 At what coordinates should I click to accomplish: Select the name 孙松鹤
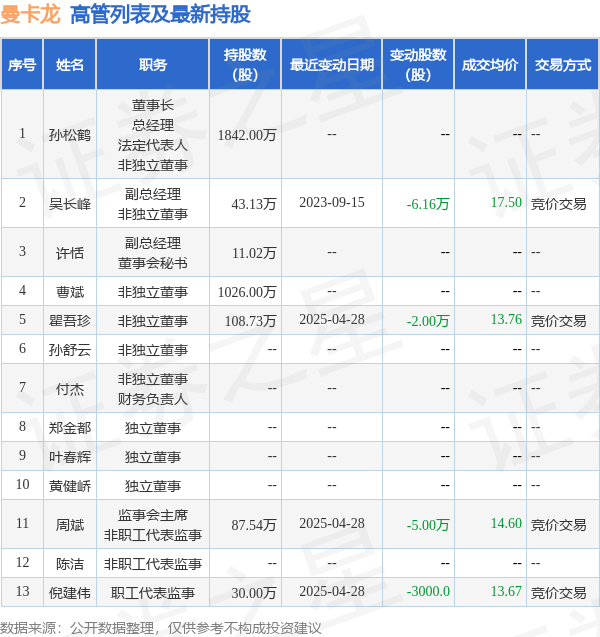pyautogui.click(x=69, y=135)
